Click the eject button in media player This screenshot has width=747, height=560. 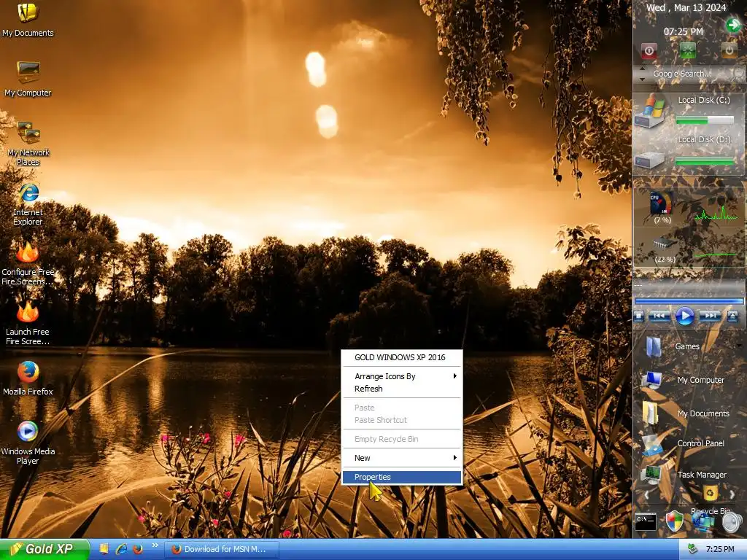pos(732,316)
